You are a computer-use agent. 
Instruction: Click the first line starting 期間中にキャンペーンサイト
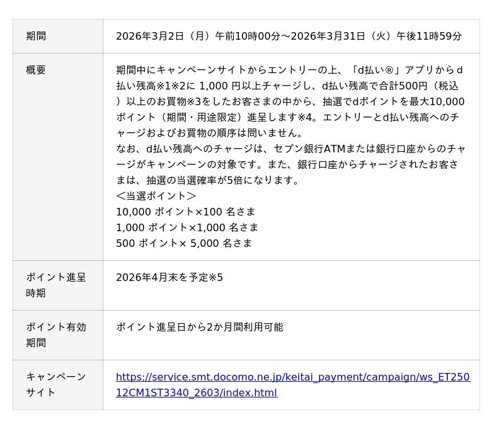point(290,70)
